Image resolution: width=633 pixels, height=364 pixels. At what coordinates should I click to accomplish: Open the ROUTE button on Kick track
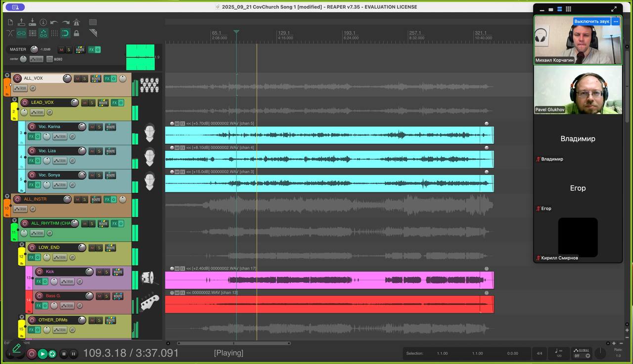tap(118, 272)
